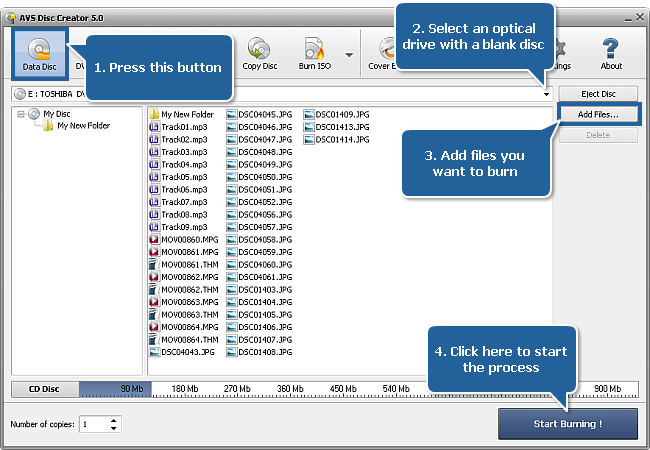Open the About help icon

[x=611, y=53]
